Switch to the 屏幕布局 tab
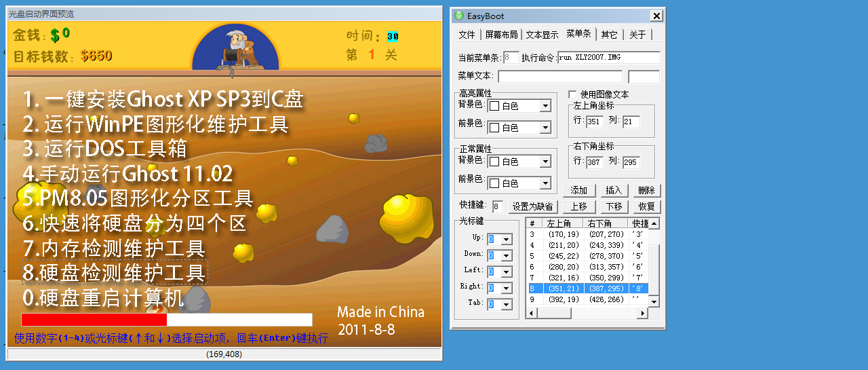This screenshot has width=868, height=370. [x=501, y=35]
